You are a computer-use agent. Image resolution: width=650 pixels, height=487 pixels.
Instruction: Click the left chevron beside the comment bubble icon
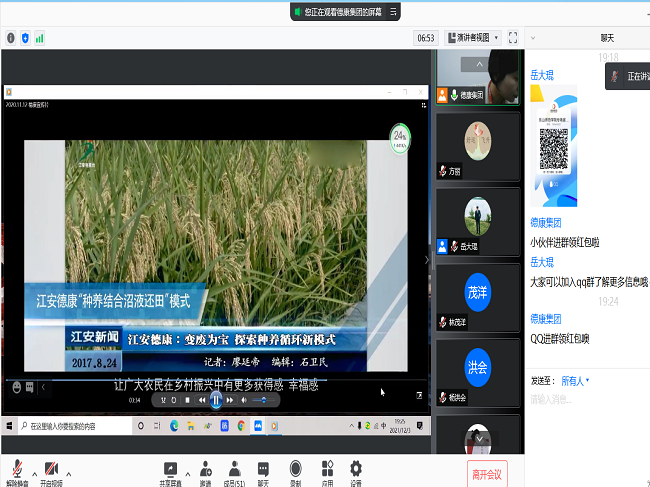click(43, 388)
